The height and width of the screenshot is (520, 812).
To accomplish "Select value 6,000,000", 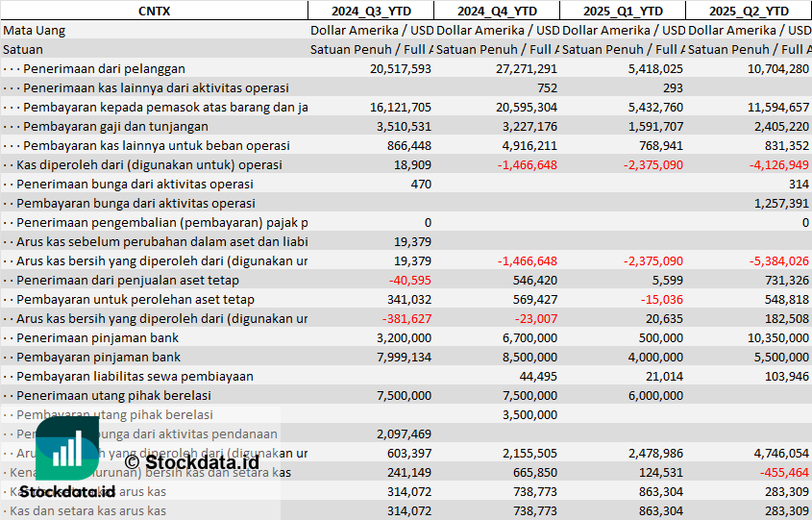I will tap(655, 396).
